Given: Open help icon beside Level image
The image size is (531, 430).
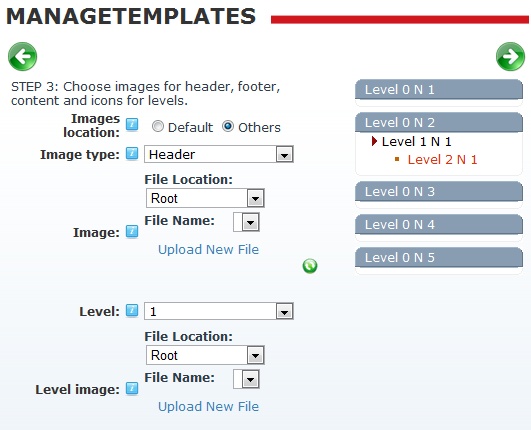Looking at the screenshot, I should [132, 388].
